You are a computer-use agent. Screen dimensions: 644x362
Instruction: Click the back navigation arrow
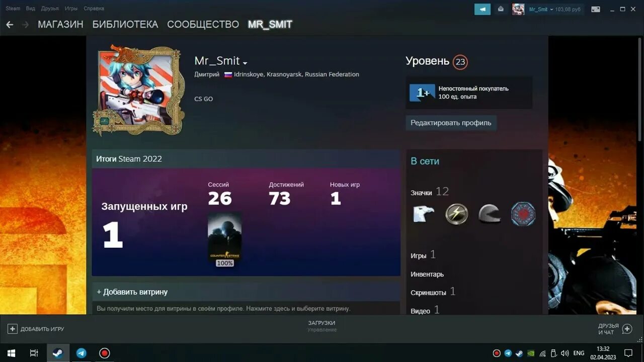coord(10,24)
